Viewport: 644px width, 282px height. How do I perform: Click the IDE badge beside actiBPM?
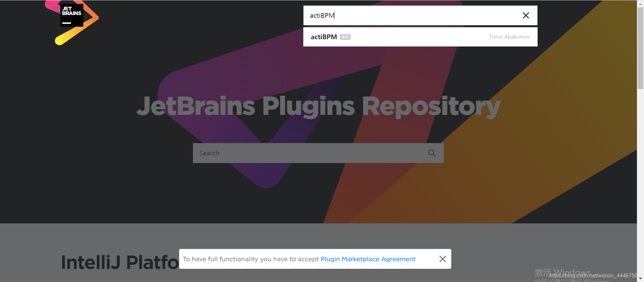(x=345, y=37)
